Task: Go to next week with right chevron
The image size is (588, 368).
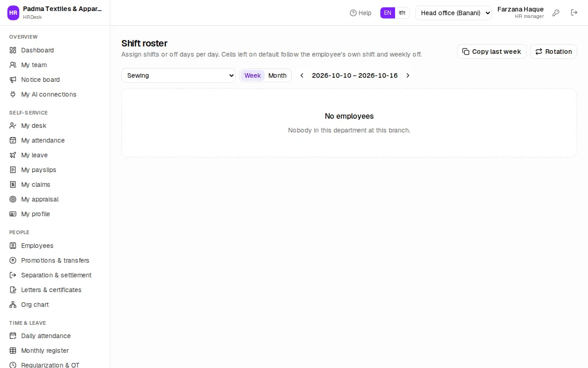Action: [x=408, y=75]
